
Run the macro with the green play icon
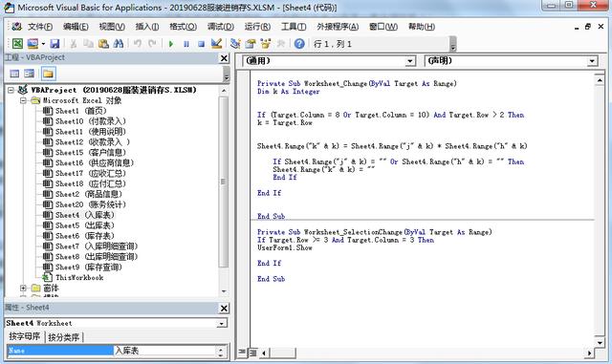170,44
